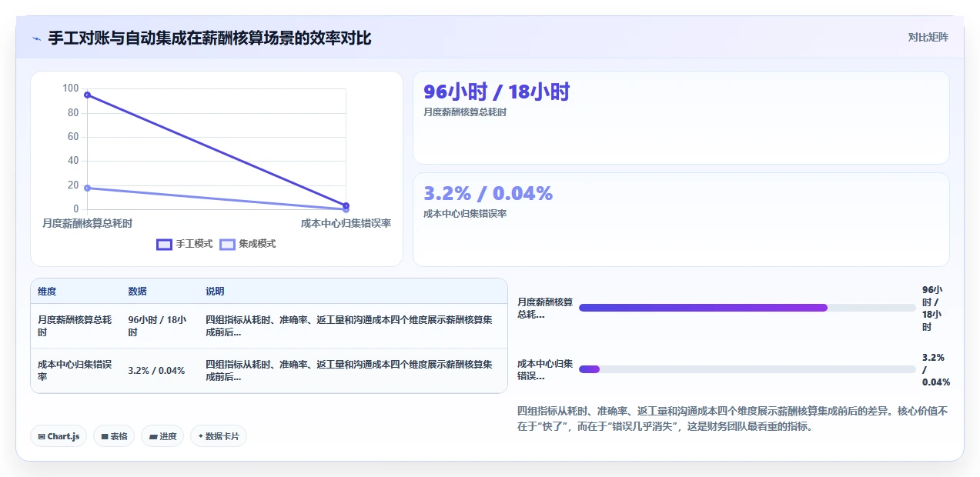Click table cell 月度薪酬核算总耗时 in 维度 column
The width and height of the screenshot is (980, 477).
(75, 326)
